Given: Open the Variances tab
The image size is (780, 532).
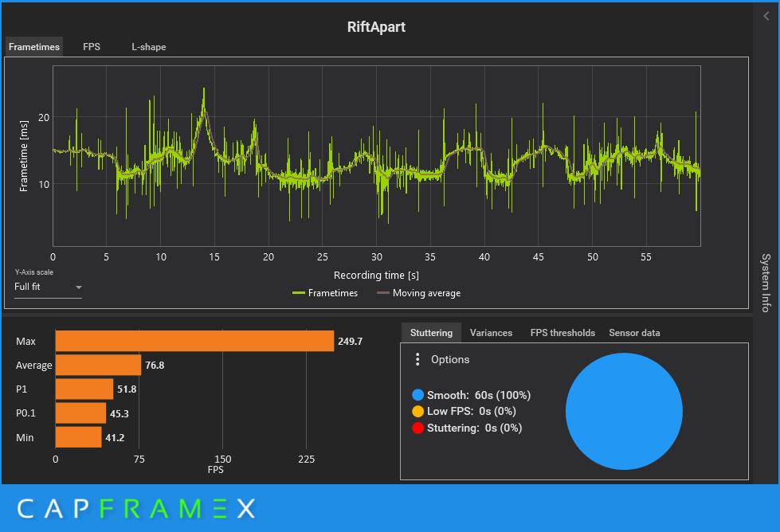Looking at the screenshot, I should tap(491, 333).
